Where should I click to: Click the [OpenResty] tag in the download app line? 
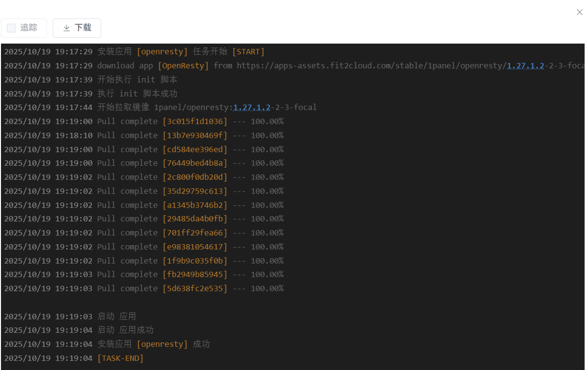click(183, 66)
